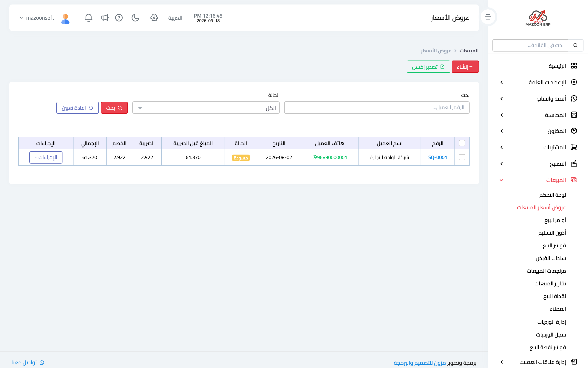Click the أتمتة واتساب WhatsApp icon
The image size is (588, 368).
click(x=574, y=98)
